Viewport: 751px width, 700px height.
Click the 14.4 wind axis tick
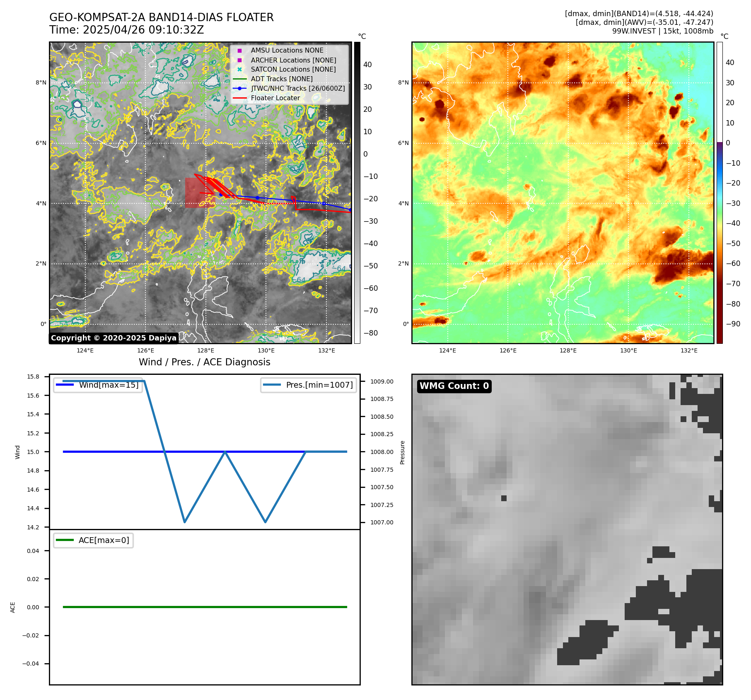click(33, 508)
